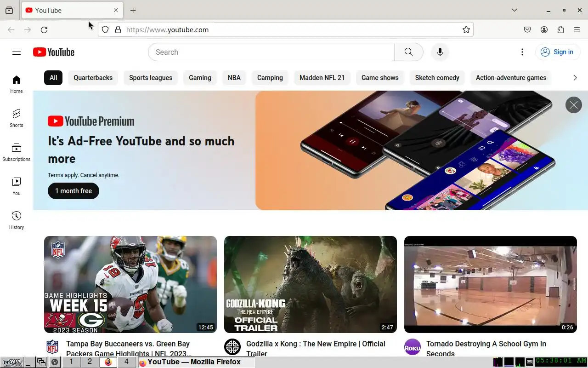Screen dimensions: 588x368
Task: View site security lock info
Action: point(118,29)
